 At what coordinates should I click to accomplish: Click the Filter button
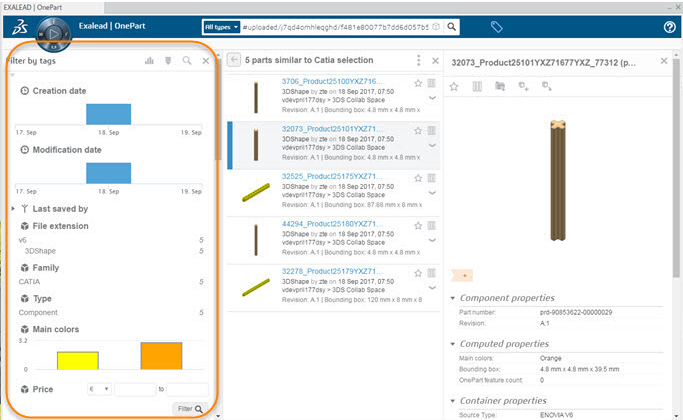(190, 409)
